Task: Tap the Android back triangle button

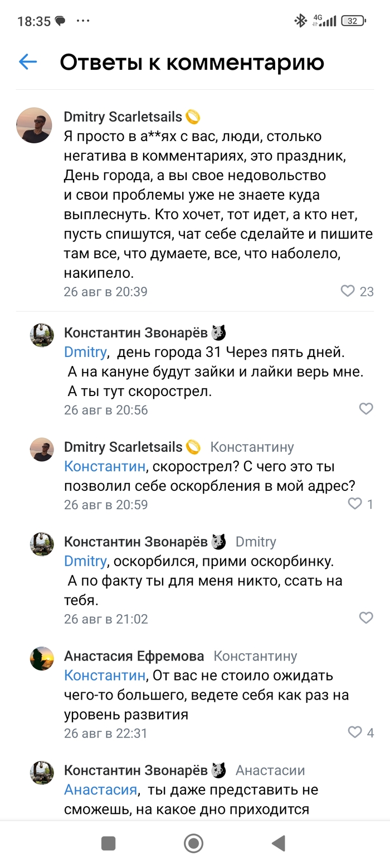Action: click(278, 843)
